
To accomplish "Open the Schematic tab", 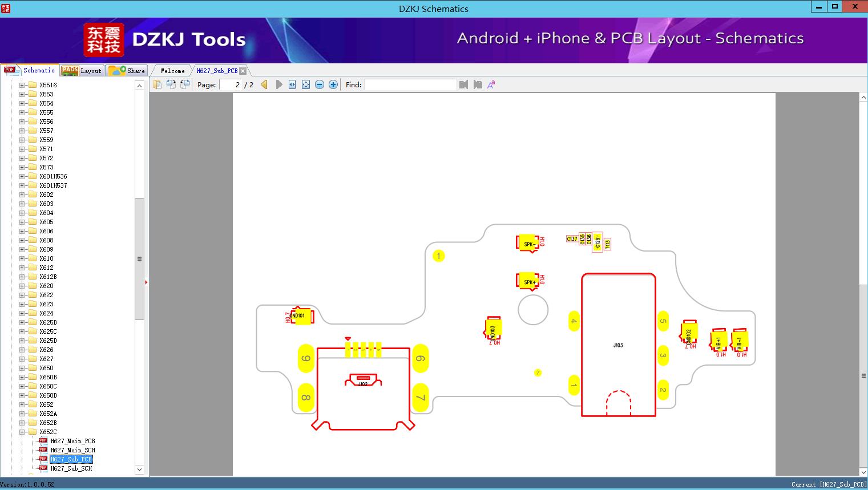I will tap(30, 70).
